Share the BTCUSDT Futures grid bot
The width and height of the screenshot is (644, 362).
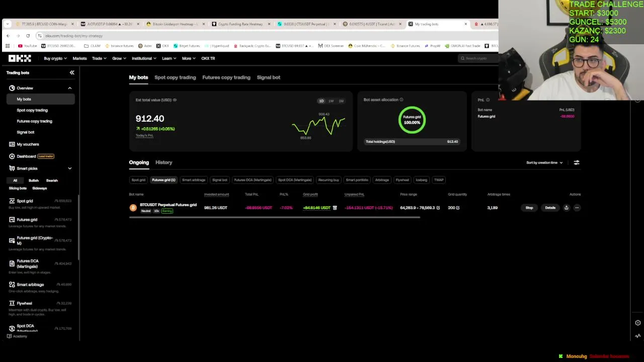point(566,208)
